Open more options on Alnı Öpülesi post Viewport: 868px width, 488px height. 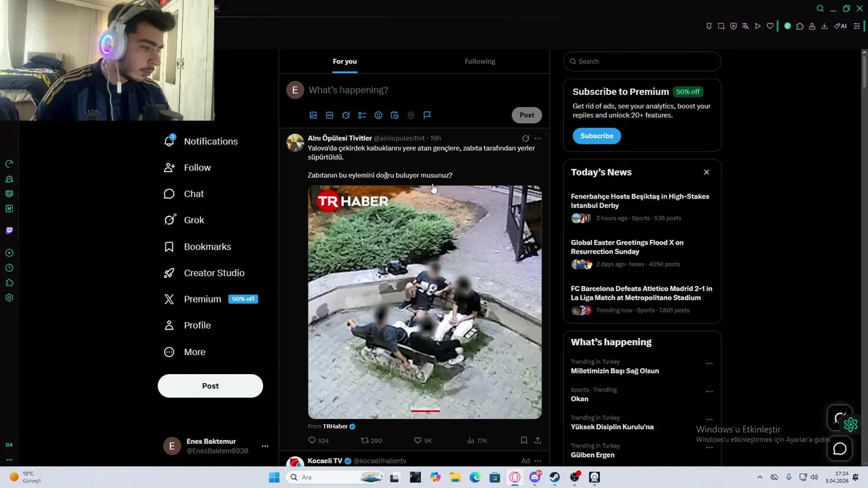click(x=538, y=138)
